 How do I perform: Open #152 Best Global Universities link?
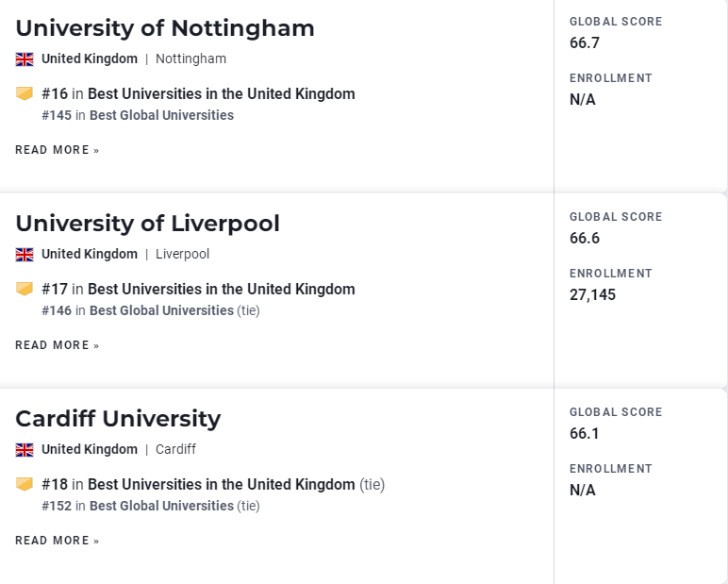[138, 506]
